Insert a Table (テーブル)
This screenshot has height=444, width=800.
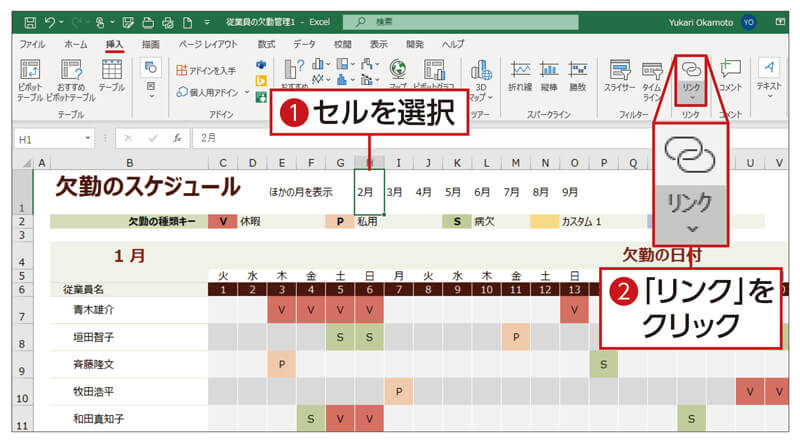point(112,76)
